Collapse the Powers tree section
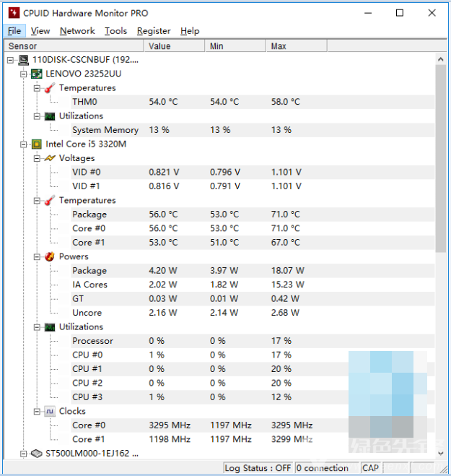Image resolution: width=451 pixels, height=476 pixels. point(37,256)
